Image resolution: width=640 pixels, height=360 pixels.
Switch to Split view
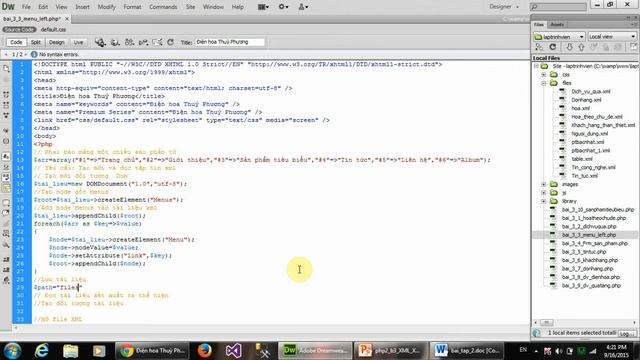coord(36,42)
